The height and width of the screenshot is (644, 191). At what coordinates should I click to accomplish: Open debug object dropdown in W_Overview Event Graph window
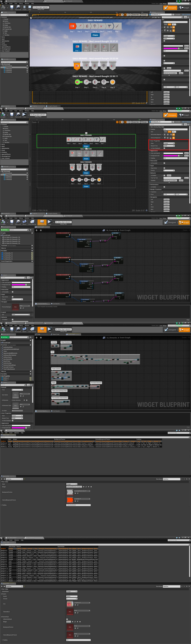point(63,222)
